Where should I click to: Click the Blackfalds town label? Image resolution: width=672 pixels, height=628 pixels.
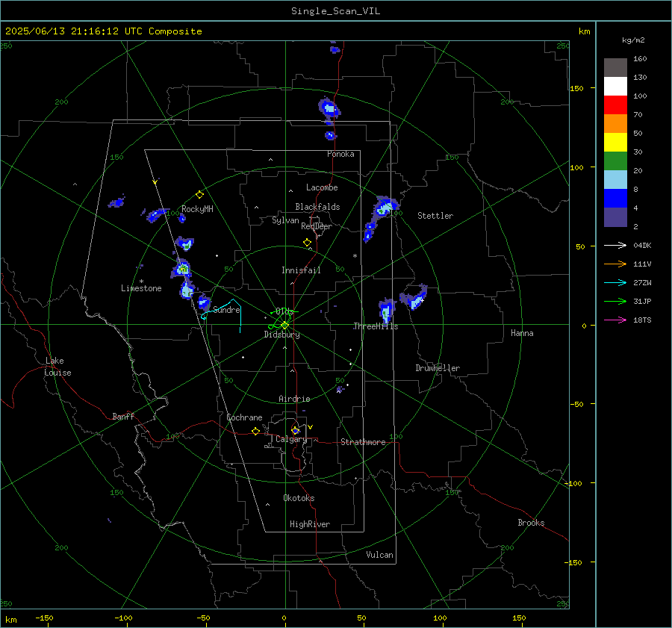317,207
